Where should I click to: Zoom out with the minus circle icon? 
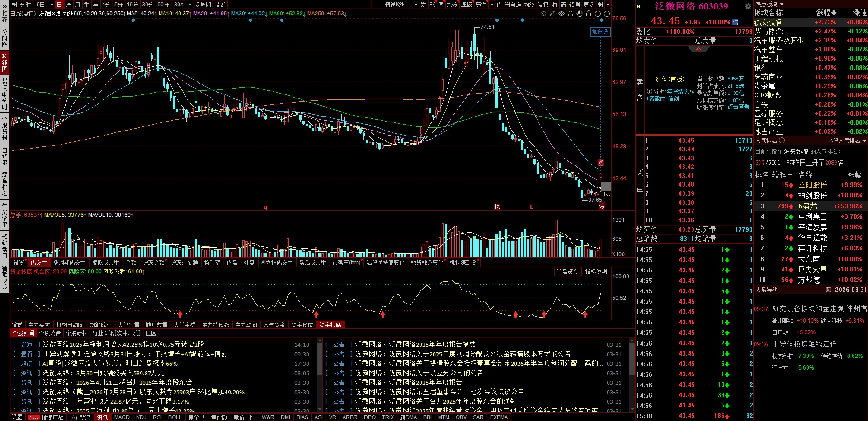click(x=607, y=14)
